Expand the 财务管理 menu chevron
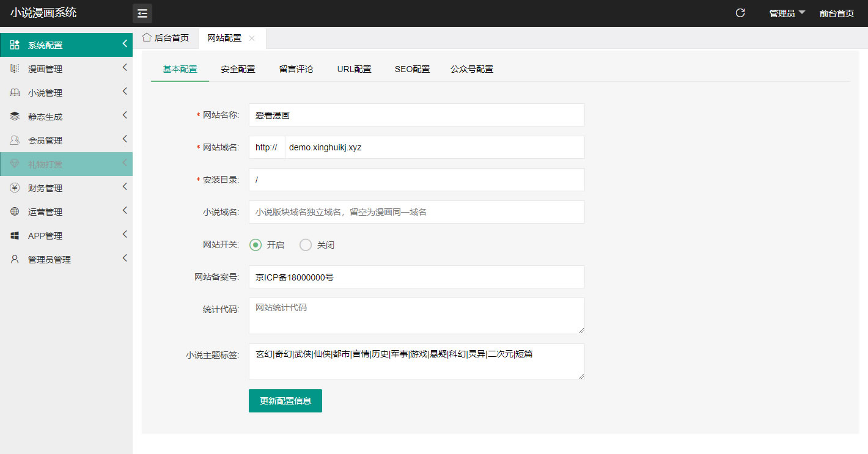This screenshot has height=454, width=868. coord(125,186)
